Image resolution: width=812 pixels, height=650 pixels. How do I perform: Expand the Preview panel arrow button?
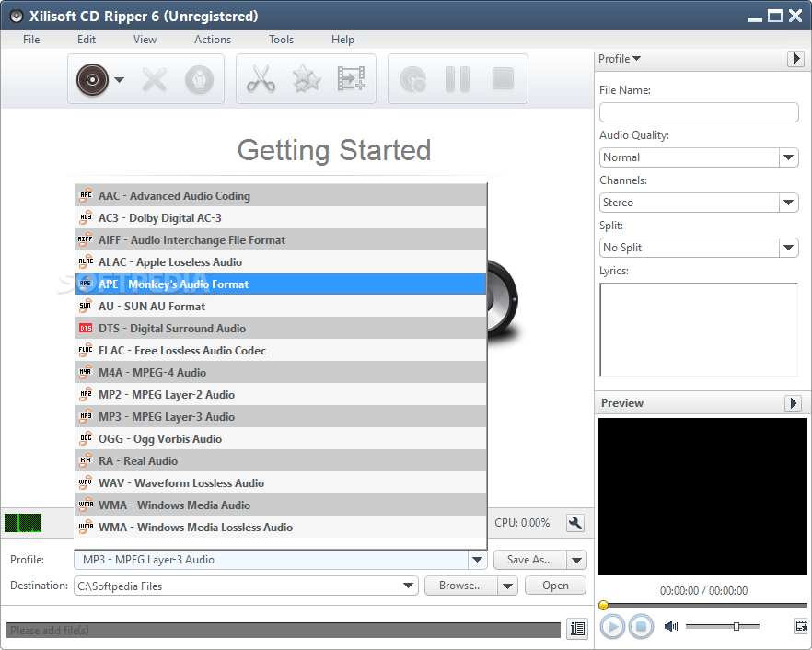click(793, 403)
